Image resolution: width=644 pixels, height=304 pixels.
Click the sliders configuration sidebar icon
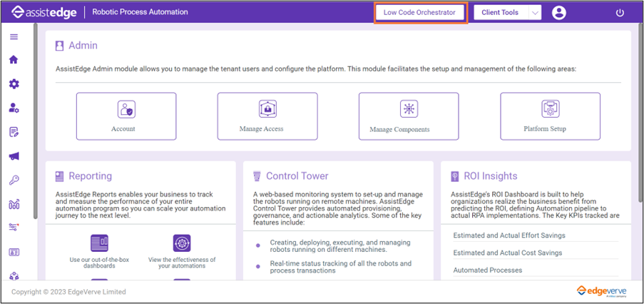coord(14,228)
